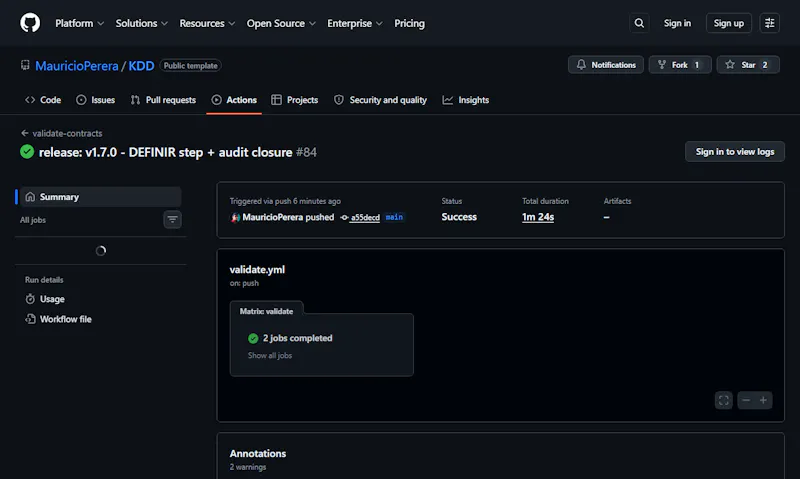Click the validate.yml heading
This screenshot has height=479, width=800.
coord(257,269)
